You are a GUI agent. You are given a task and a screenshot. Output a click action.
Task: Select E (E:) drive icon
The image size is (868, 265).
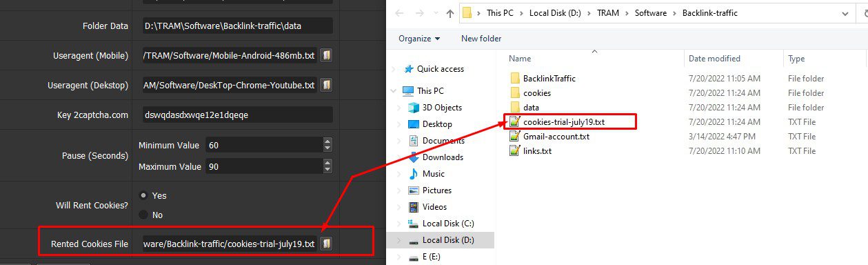pos(414,257)
